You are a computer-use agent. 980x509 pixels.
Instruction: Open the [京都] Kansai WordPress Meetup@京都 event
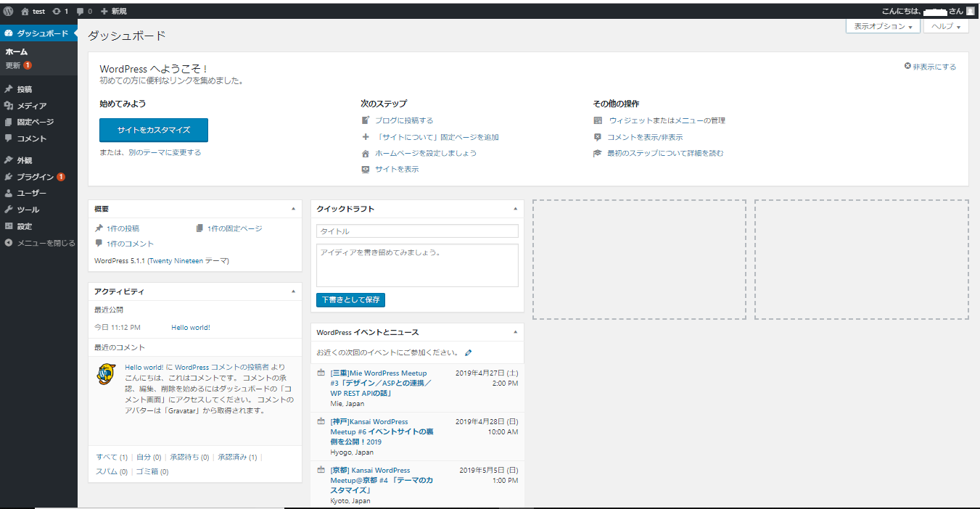[382, 480]
